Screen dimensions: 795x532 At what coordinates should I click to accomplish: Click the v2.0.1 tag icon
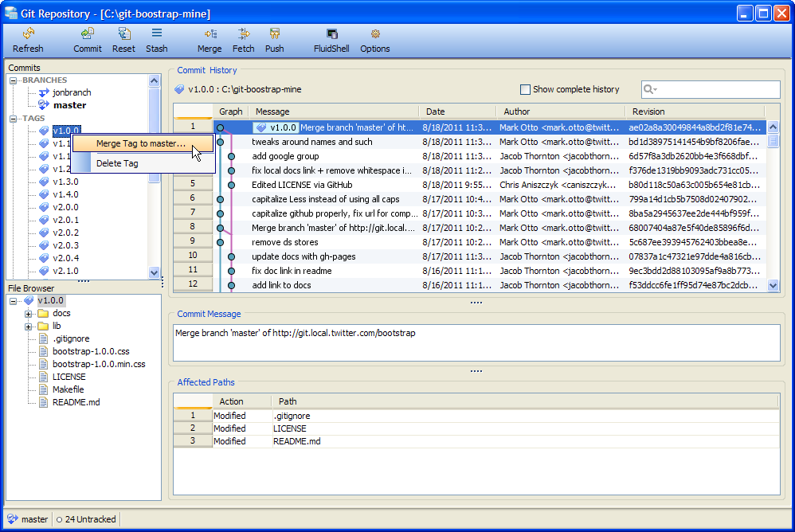tap(44, 220)
